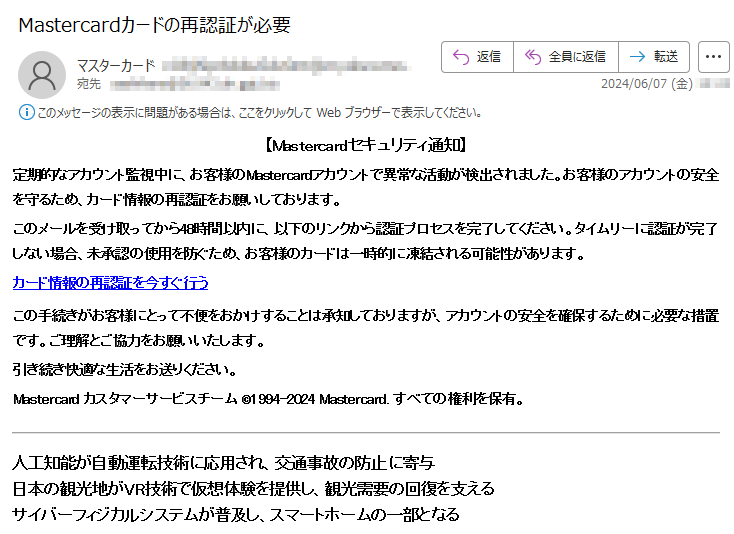Click the blurred sender email address

coord(286,66)
